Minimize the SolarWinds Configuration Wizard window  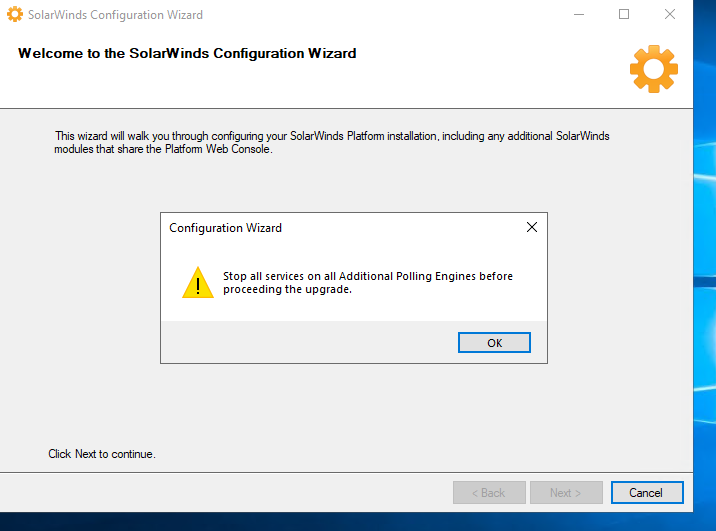pyautogui.click(x=578, y=15)
